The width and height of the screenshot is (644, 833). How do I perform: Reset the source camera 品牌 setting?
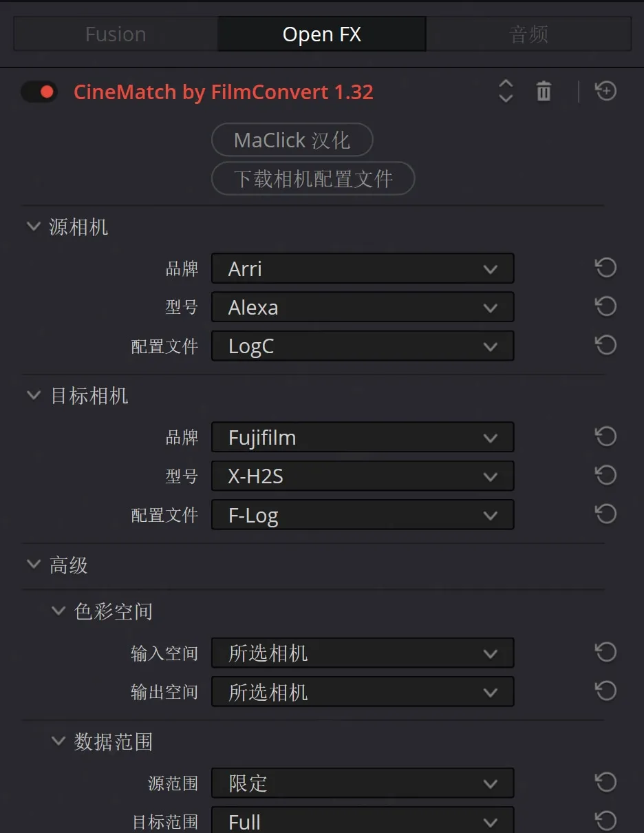(x=605, y=268)
